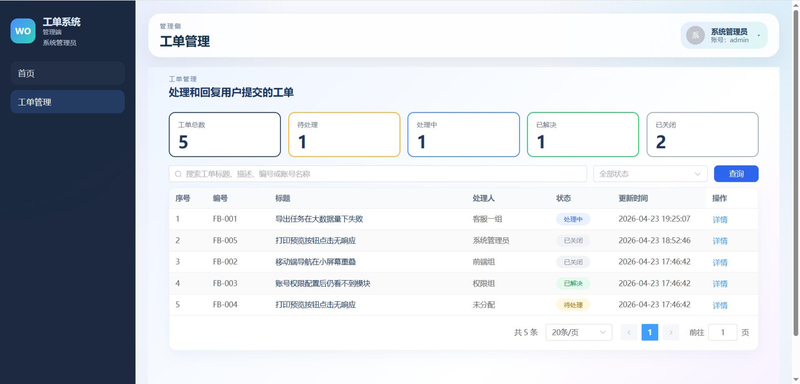Open the 系统管理员 account dropdown
The height and width of the screenshot is (384, 800).
coord(723,35)
